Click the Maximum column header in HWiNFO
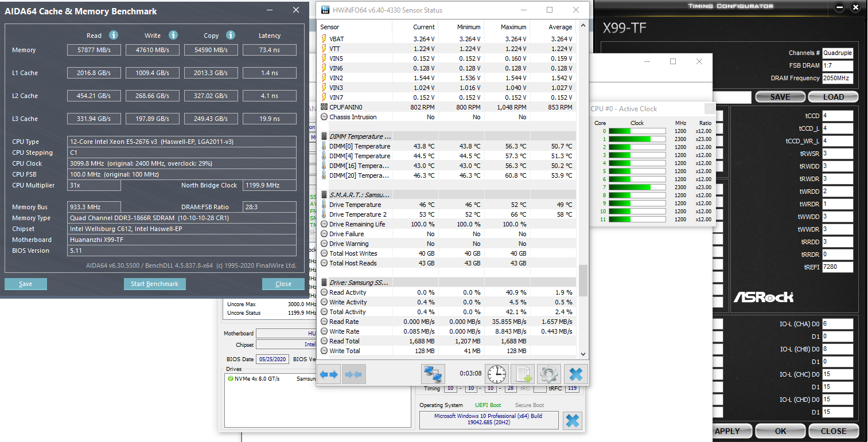 click(513, 27)
